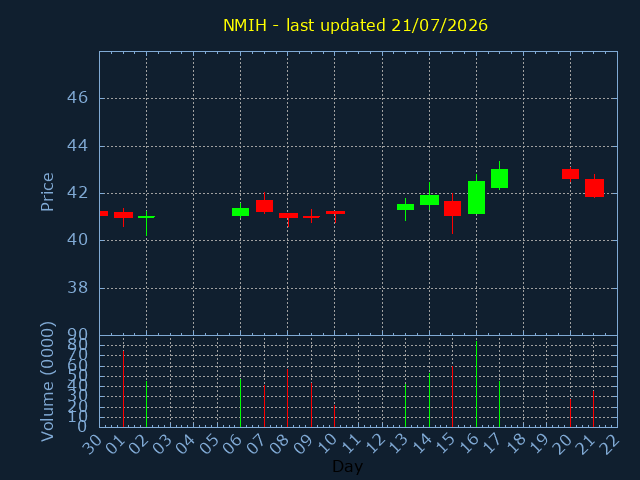Viewport: 640px width, 480px height.
Task: Click the green candlestick for day 17
Action: click(x=499, y=178)
